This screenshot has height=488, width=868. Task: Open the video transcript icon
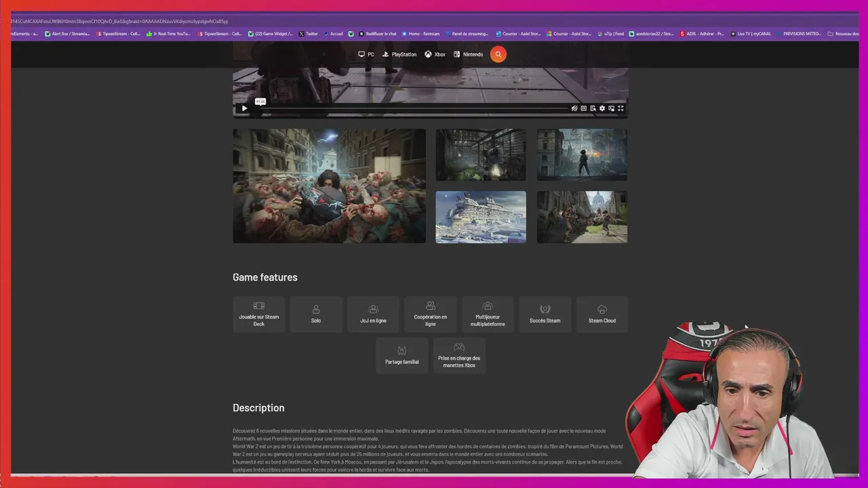point(593,108)
